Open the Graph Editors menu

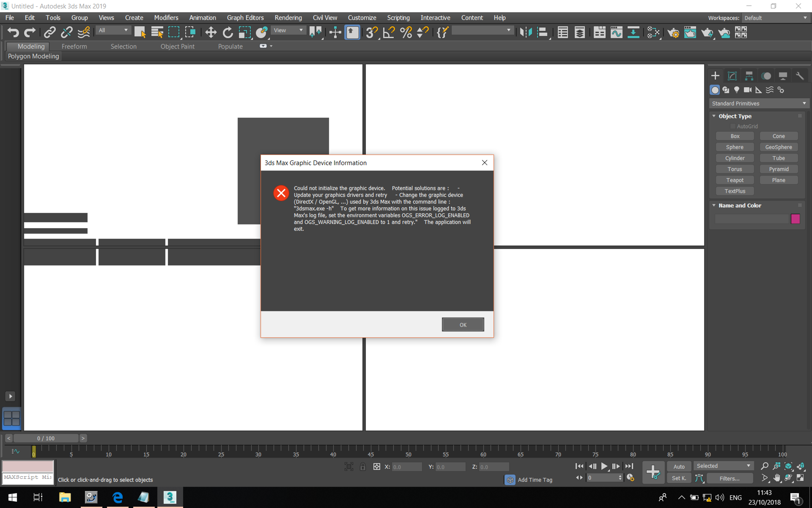pos(245,18)
